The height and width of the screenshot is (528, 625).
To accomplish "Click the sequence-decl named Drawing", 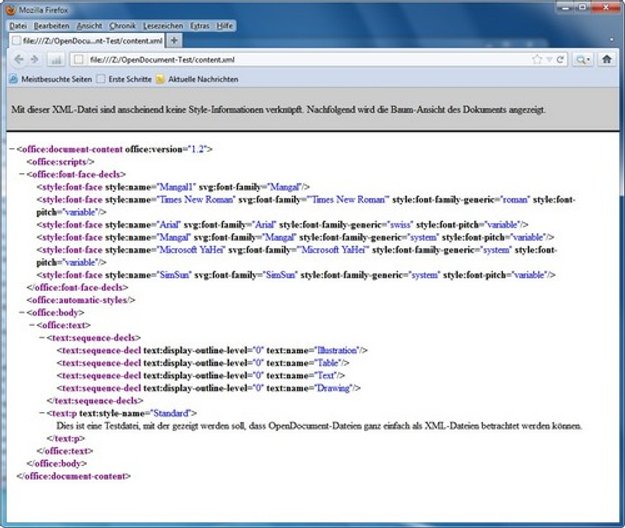I will coord(208,388).
